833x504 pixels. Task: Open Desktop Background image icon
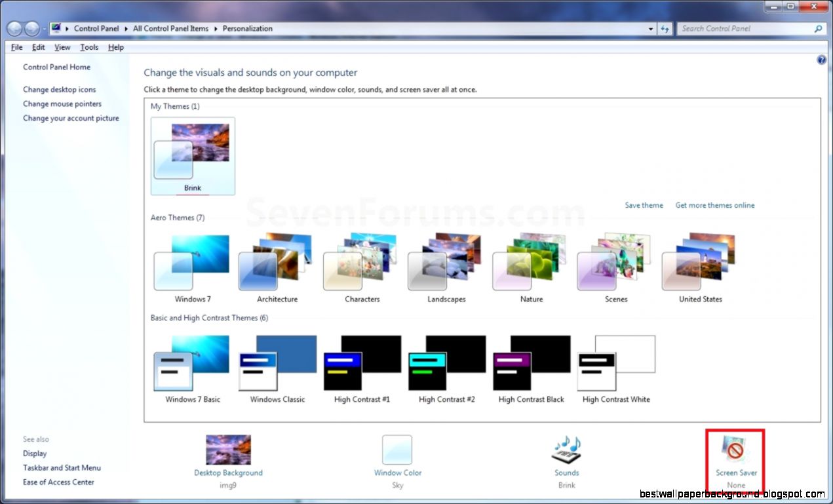coord(228,450)
